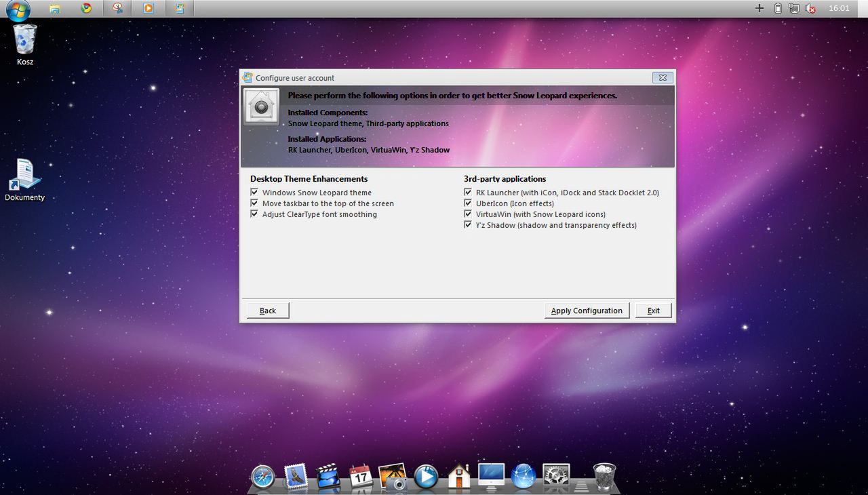Open the calendar dock icon showing 17
The height and width of the screenshot is (495, 868).
click(x=361, y=477)
